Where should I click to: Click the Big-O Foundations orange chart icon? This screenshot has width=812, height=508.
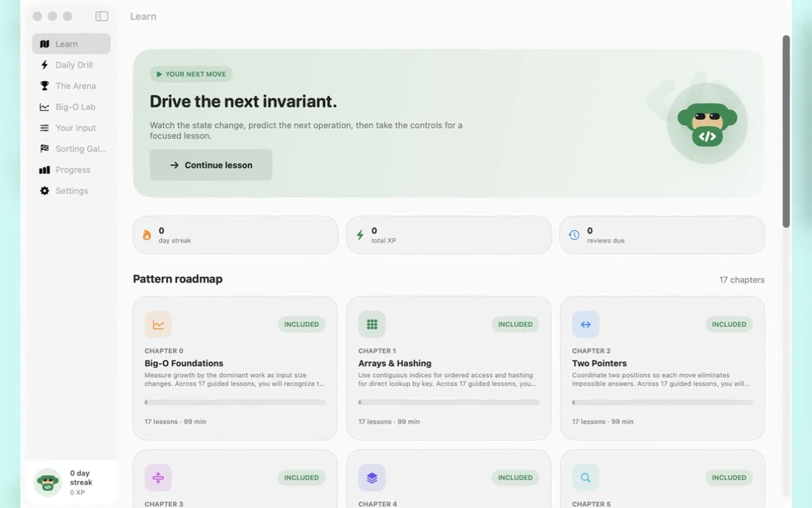(x=158, y=325)
